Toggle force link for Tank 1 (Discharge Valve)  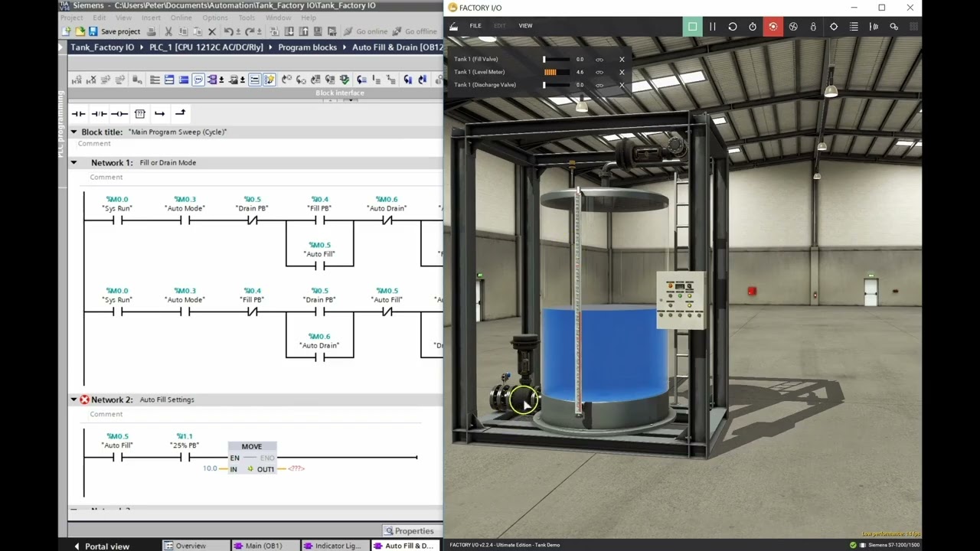tap(599, 85)
